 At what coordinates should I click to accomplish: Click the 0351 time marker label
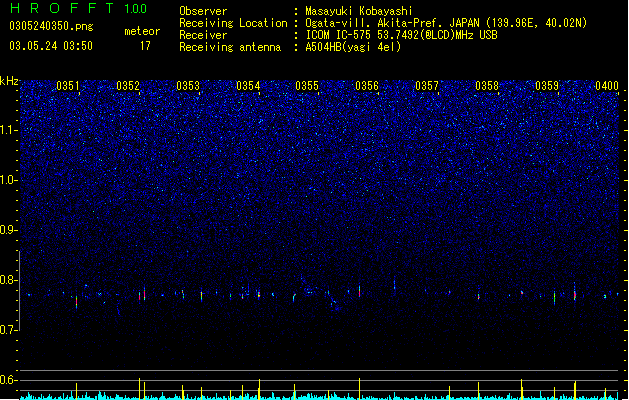[x=68, y=86]
